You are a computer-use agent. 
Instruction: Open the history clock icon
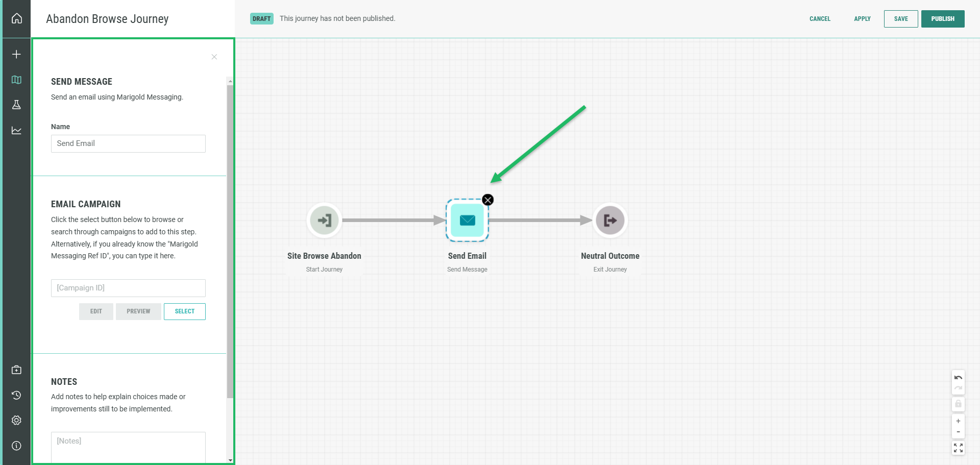[16, 395]
